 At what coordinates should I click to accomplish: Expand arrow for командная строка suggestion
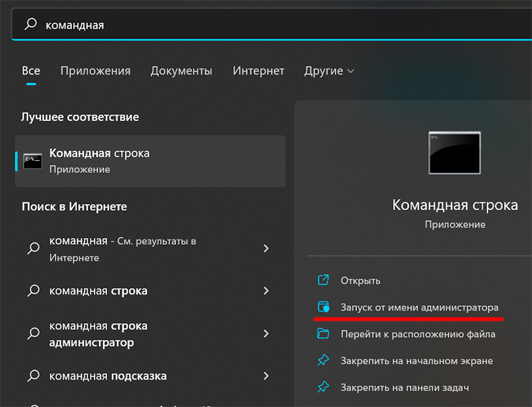(266, 291)
